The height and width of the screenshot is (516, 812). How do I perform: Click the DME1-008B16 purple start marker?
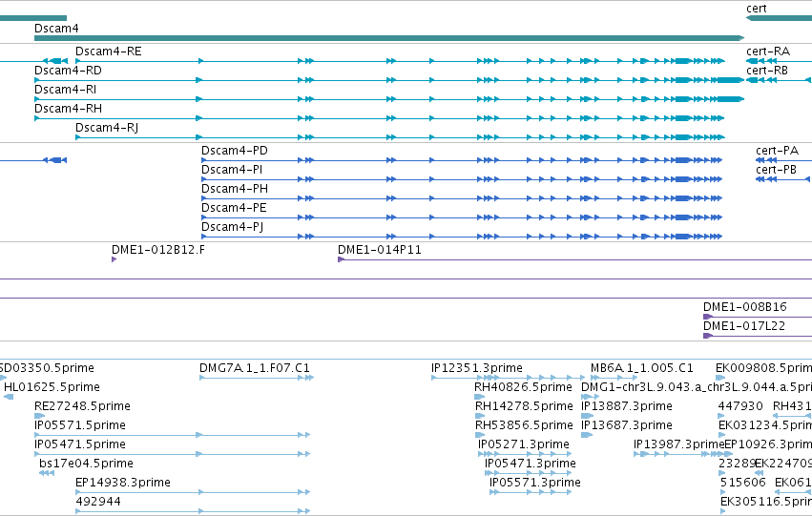(708, 317)
